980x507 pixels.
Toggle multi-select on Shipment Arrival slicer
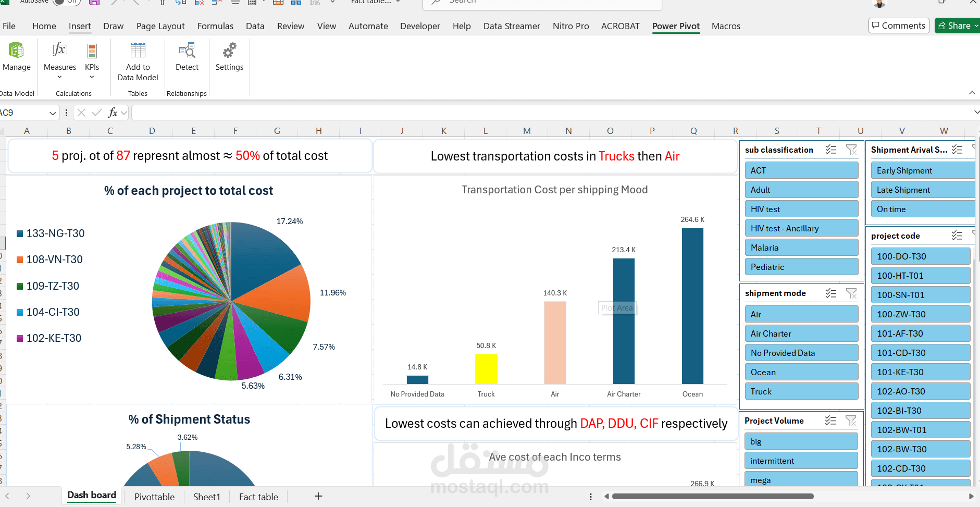pos(957,150)
